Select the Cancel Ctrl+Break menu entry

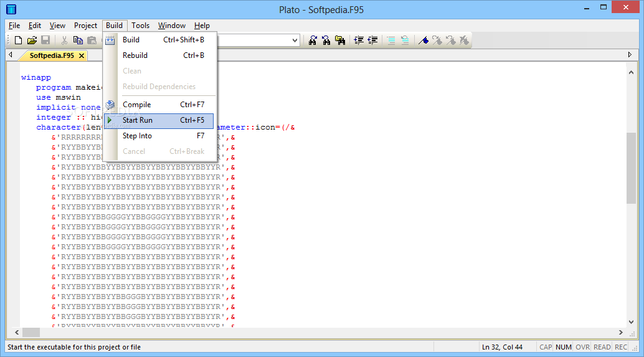click(x=159, y=151)
